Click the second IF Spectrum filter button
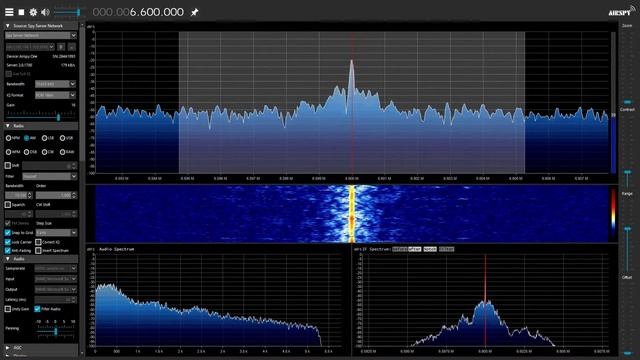 (414, 249)
